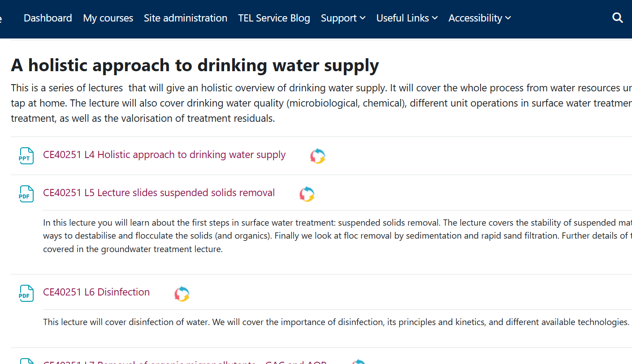The height and width of the screenshot is (364, 632).
Task: Open L5 Lecture slides suspended solids removal
Action: pyautogui.click(x=159, y=193)
